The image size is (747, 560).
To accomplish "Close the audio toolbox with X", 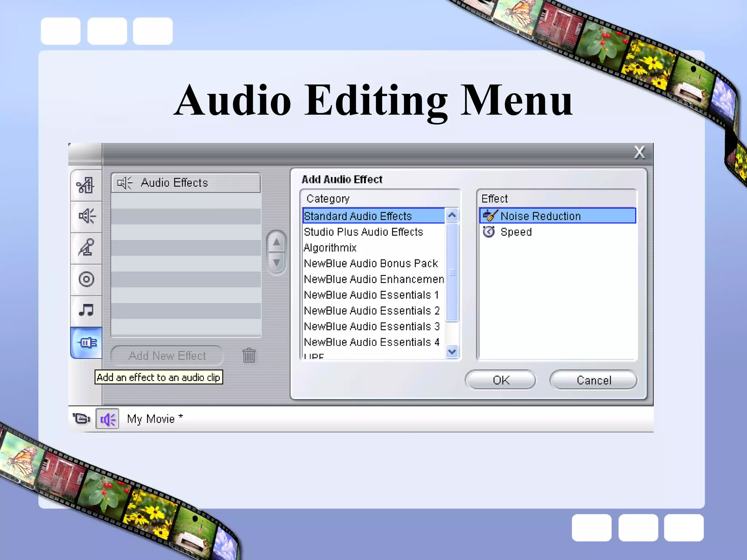I will click(x=639, y=152).
